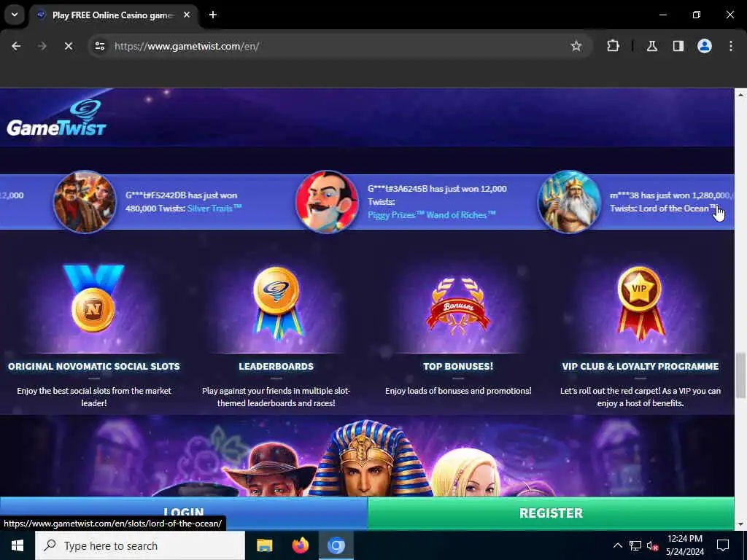
Task: Open the taskbar clock and date
Action: [x=684, y=545]
